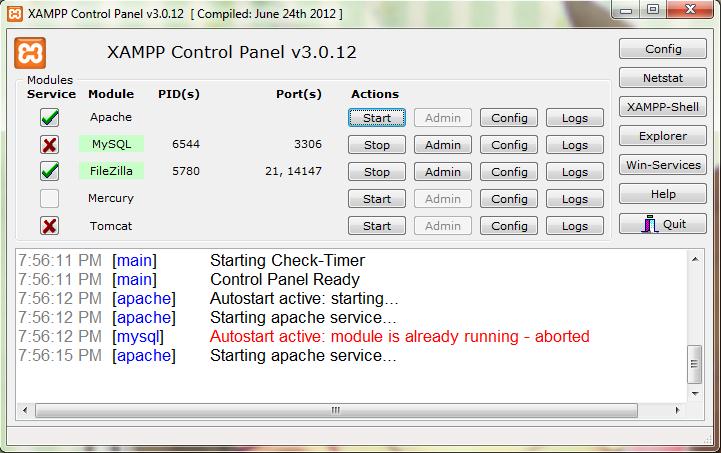View Mercury Logs
This screenshot has height=453, width=721.
[575, 199]
